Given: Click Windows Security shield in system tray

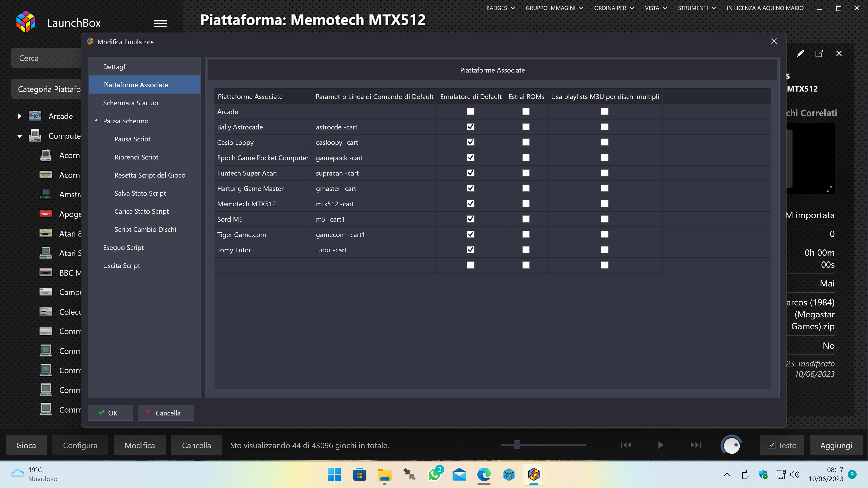Looking at the screenshot, I should tap(763, 474).
